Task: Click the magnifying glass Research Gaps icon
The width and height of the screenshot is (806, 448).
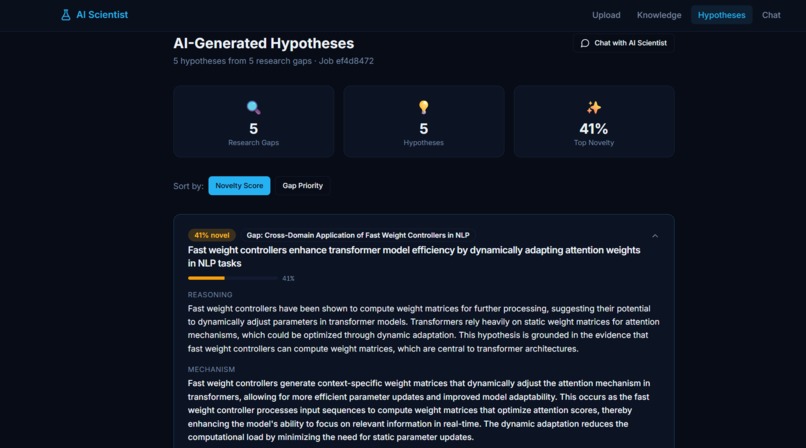Action: (x=253, y=107)
